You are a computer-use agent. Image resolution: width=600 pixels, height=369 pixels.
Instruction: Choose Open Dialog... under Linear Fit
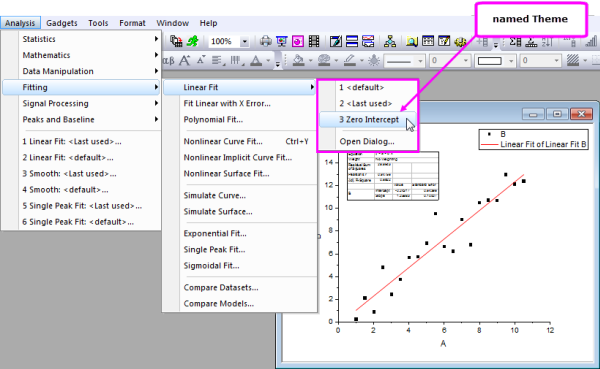coord(367,142)
